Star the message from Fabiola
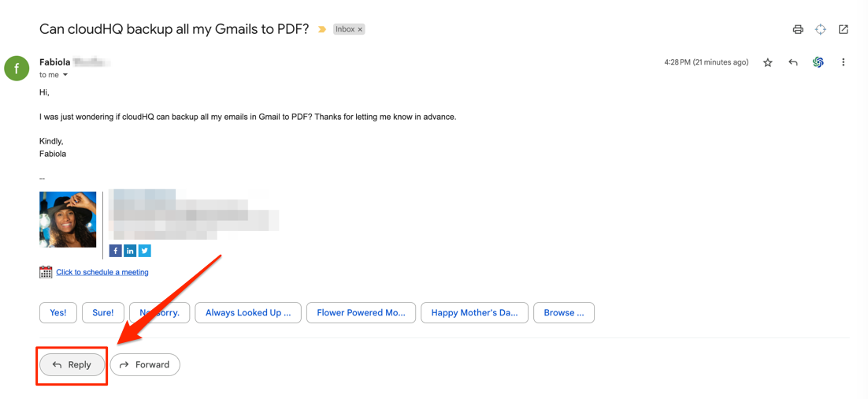The height and width of the screenshot is (399, 868). pos(768,62)
